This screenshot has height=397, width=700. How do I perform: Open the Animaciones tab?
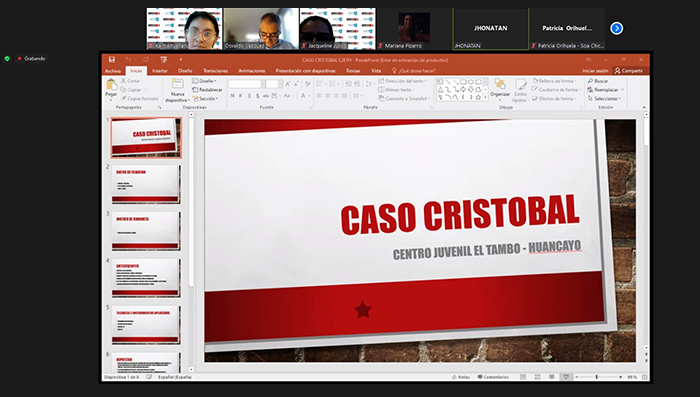click(x=252, y=71)
